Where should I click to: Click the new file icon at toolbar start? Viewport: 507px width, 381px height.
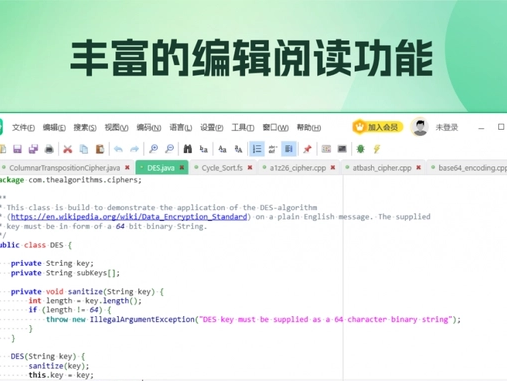tap(3, 149)
